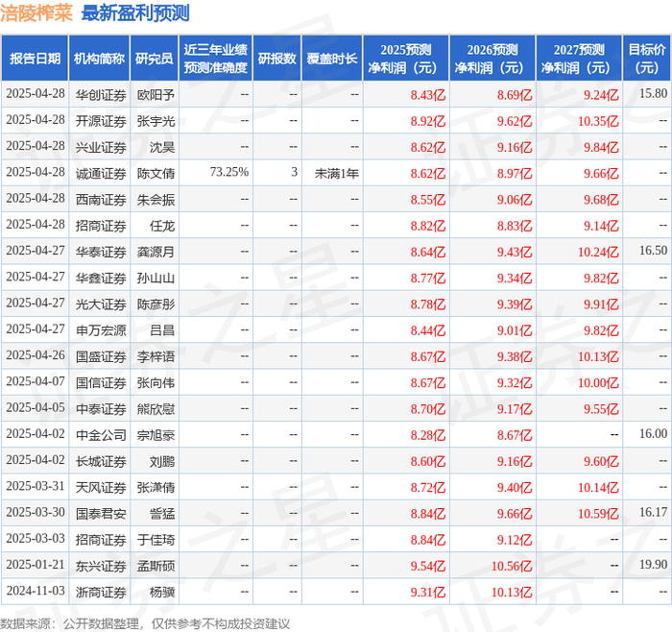Select the 国盛证券 institution cell
672x632 pixels.
[x=101, y=356]
